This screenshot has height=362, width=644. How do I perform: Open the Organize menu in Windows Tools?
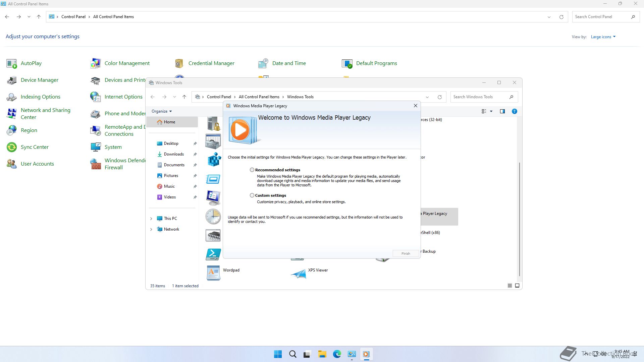click(161, 111)
